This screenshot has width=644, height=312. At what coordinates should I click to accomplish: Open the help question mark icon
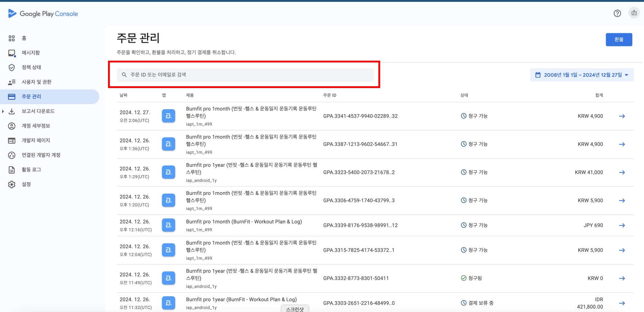point(617,14)
